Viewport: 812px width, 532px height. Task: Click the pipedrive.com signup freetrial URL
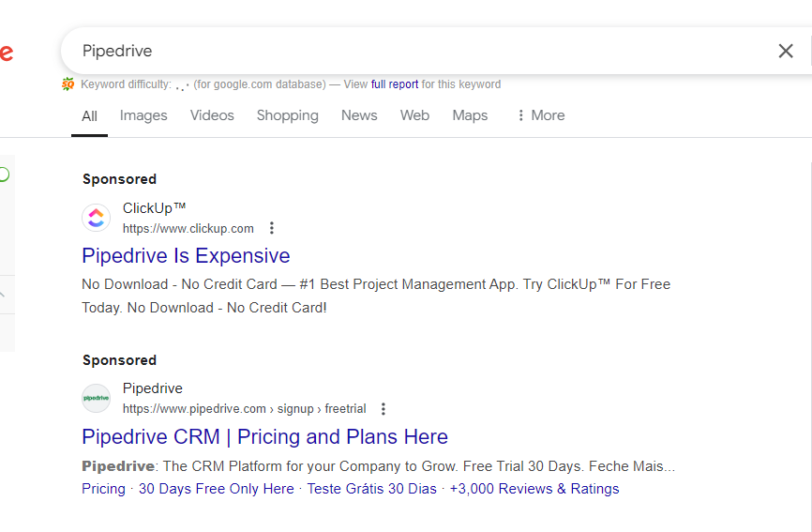pyautogui.click(x=245, y=409)
